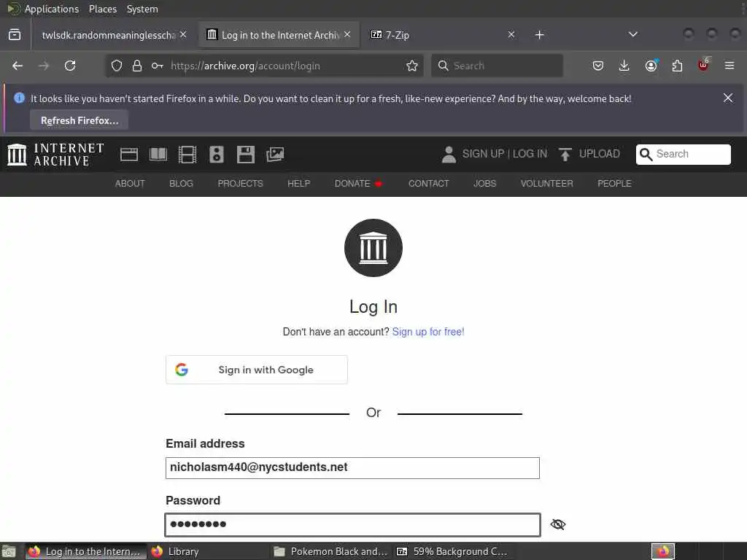The width and height of the screenshot is (747, 560).
Task: Open Pocket save icon
Action: point(598,66)
